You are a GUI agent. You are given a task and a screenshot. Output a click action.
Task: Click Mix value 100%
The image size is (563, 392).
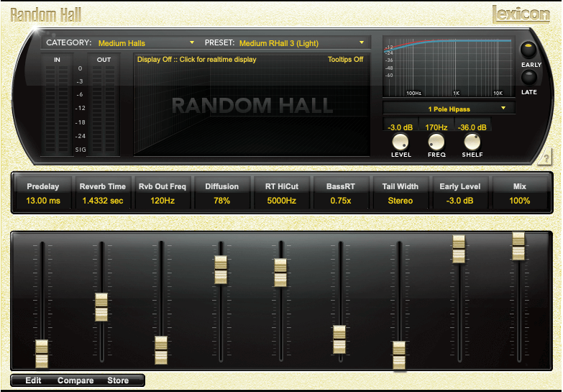click(520, 201)
